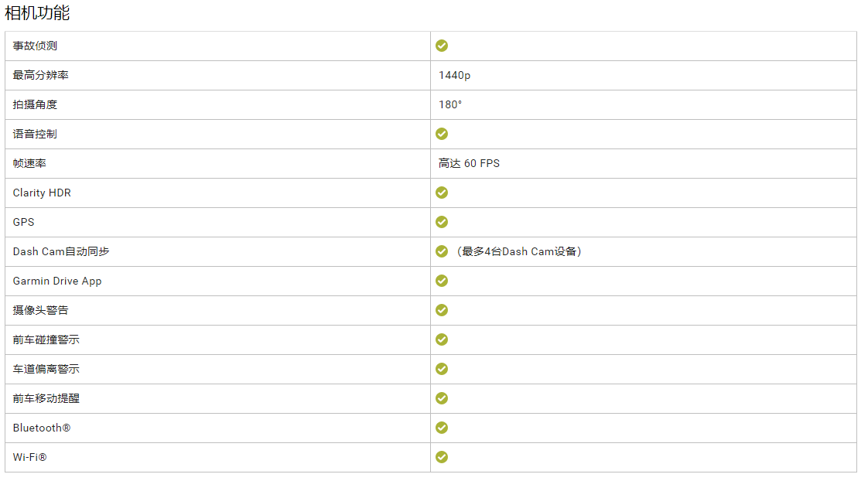Click the 1440p resolution value
The image size is (868, 481).
click(454, 75)
